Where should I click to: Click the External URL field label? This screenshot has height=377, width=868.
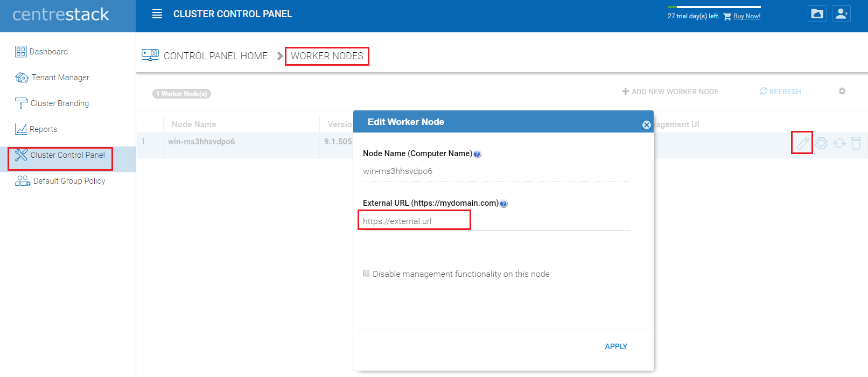pyautogui.click(x=431, y=203)
